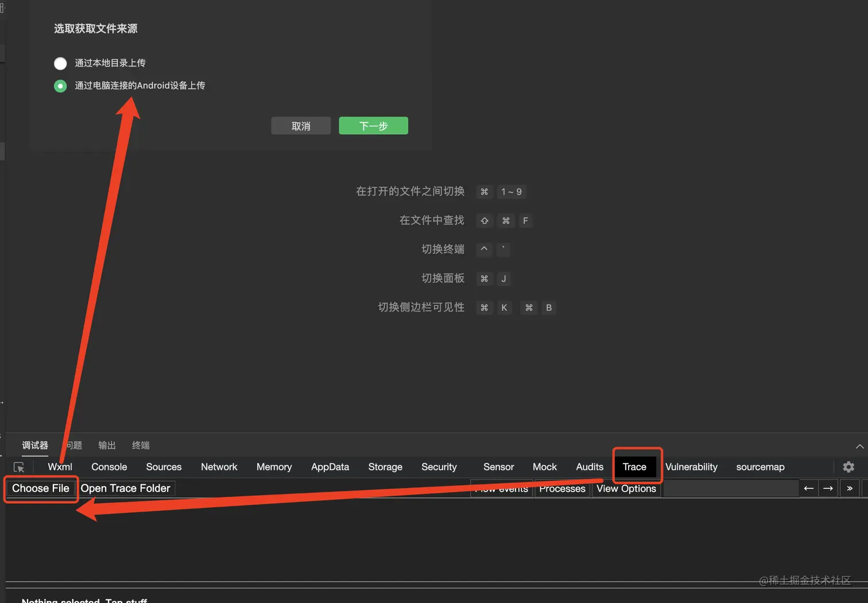Switch to the 终端 terminal tab

point(141,445)
